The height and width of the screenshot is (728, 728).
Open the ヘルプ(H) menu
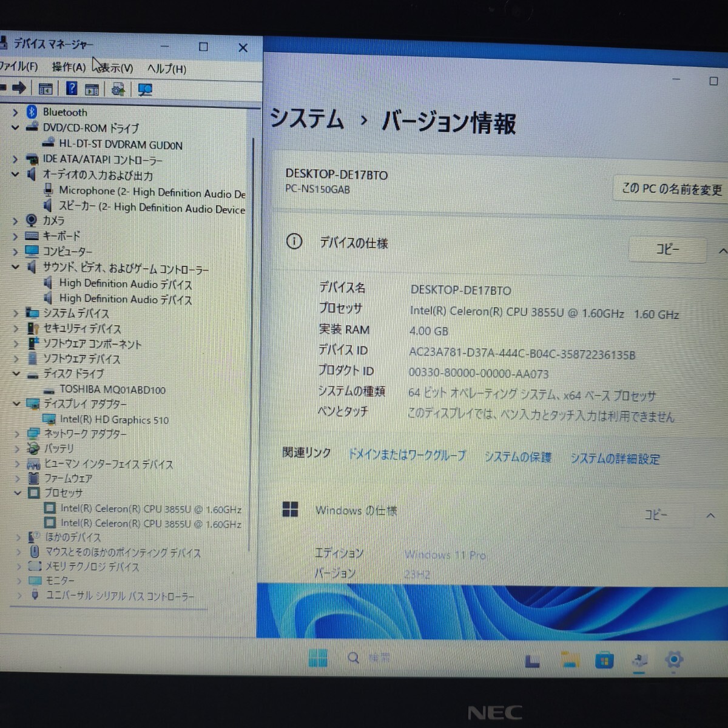tap(167, 69)
